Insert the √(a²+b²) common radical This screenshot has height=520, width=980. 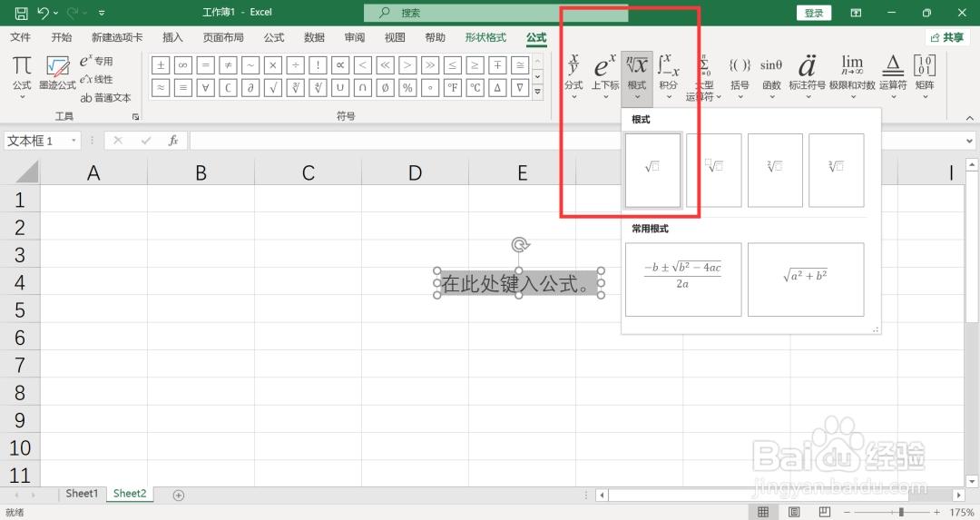click(x=806, y=280)
